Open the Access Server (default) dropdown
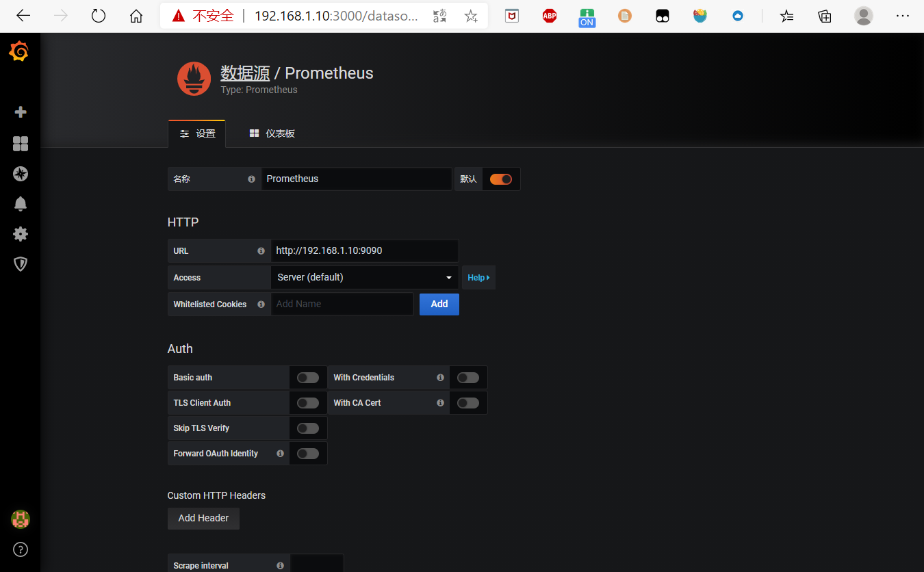The width and height of the screenshot is (924, 572). (x=365, y=278)
